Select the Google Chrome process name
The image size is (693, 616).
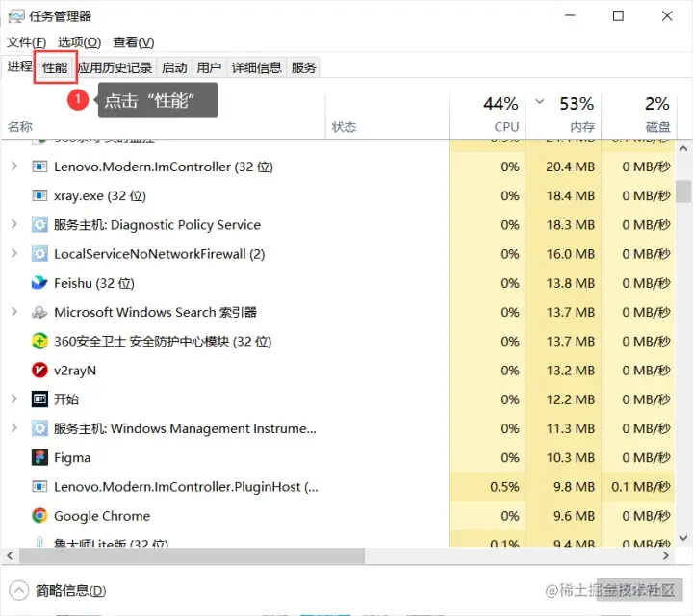point(102,516)
